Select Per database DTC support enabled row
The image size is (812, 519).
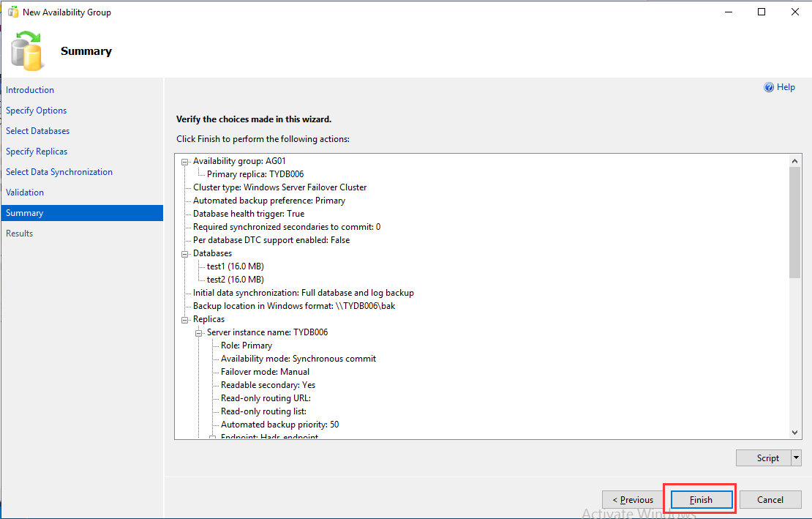tap(271, 240)
